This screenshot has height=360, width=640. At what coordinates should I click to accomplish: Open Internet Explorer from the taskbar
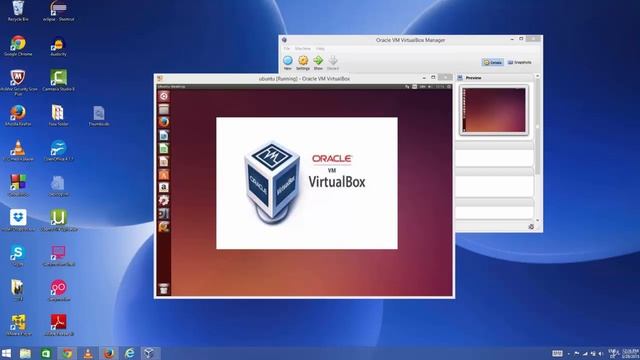pyautogui.click(x=130, y=353)
